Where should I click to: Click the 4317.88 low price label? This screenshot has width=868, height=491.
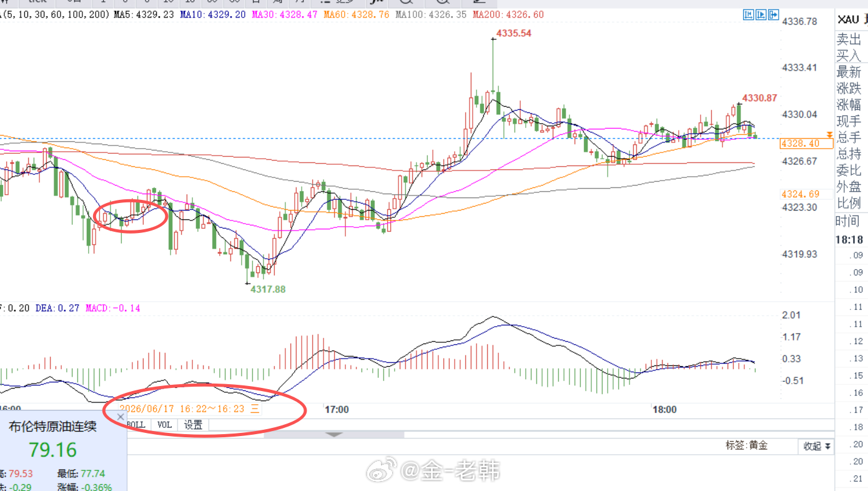point(268,289)
